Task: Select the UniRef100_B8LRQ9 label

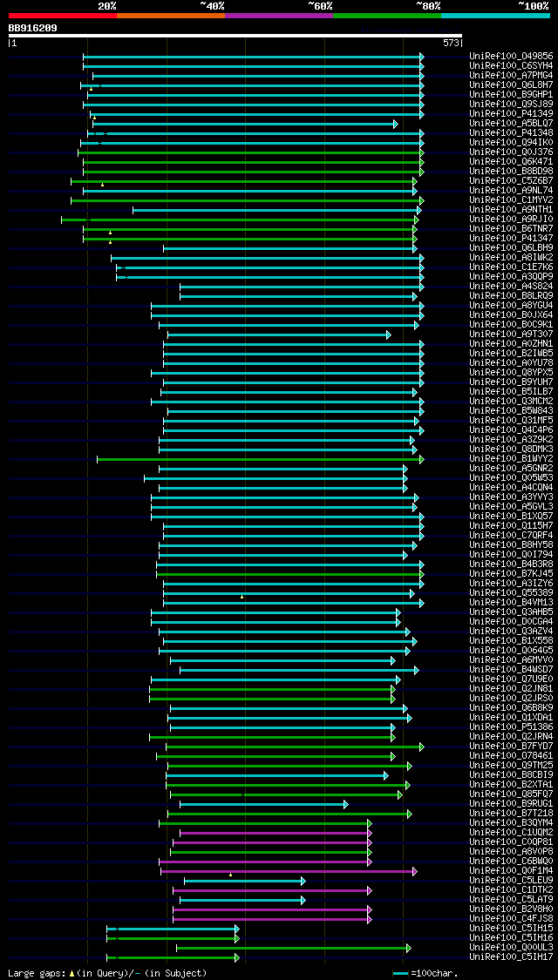Action: point(511,296)
